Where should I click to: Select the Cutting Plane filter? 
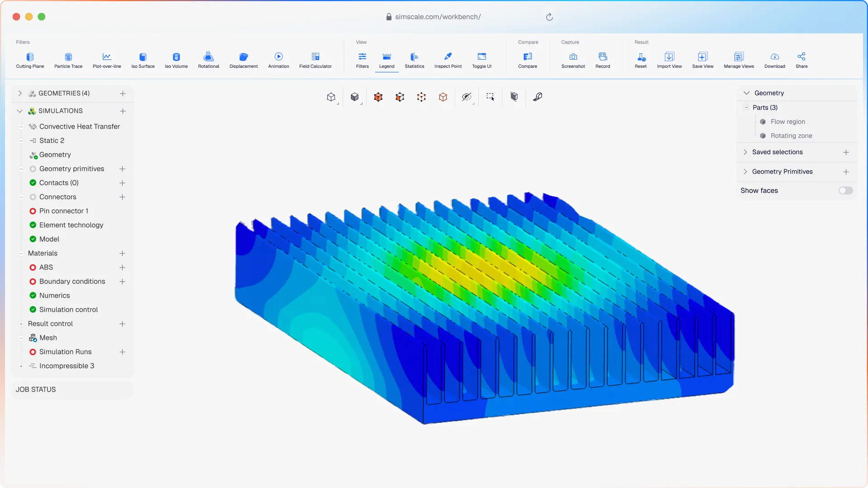[x=30, y=60]
